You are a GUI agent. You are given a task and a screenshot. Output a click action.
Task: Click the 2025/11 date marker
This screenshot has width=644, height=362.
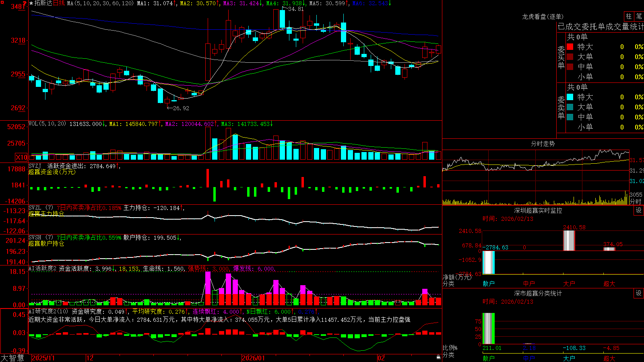point(43,358)
